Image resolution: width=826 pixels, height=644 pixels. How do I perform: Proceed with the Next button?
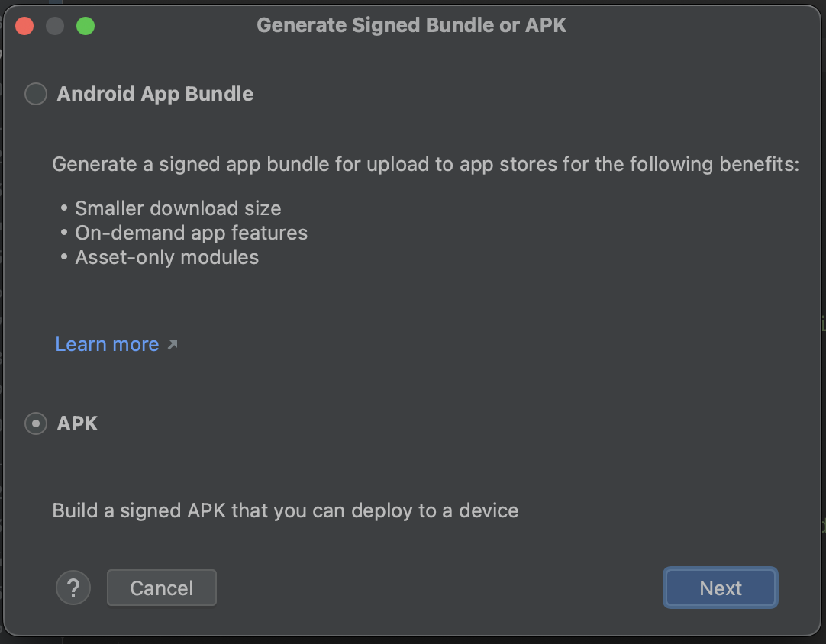[720, 588]
